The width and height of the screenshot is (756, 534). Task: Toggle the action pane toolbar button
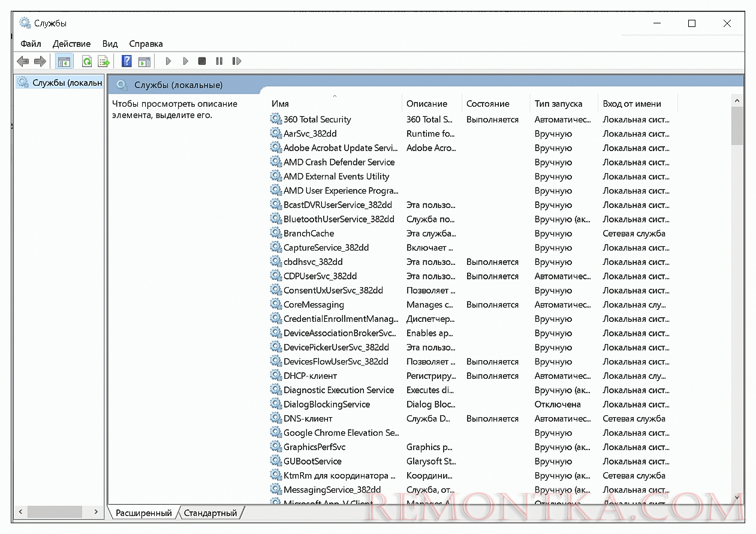point(144,61)
